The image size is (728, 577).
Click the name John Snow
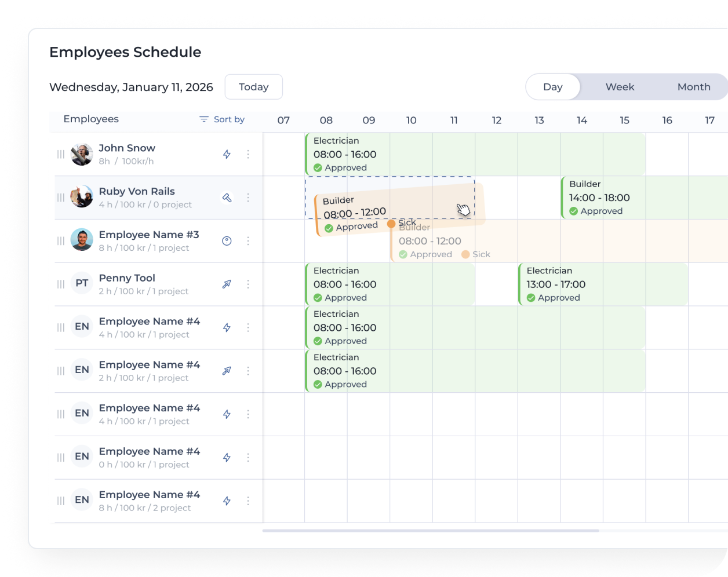127,148
